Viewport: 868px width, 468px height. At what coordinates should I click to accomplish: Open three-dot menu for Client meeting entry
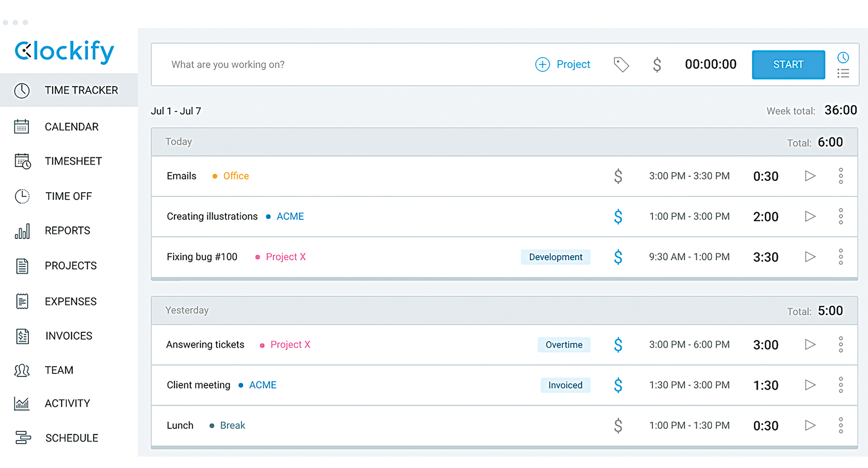pos(841,385)
